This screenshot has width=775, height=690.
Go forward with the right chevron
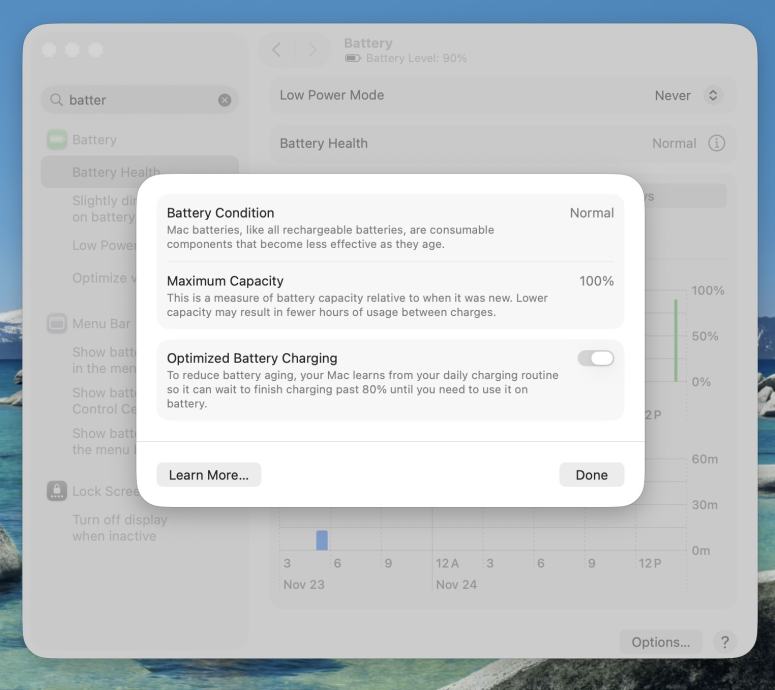point(312,50)
